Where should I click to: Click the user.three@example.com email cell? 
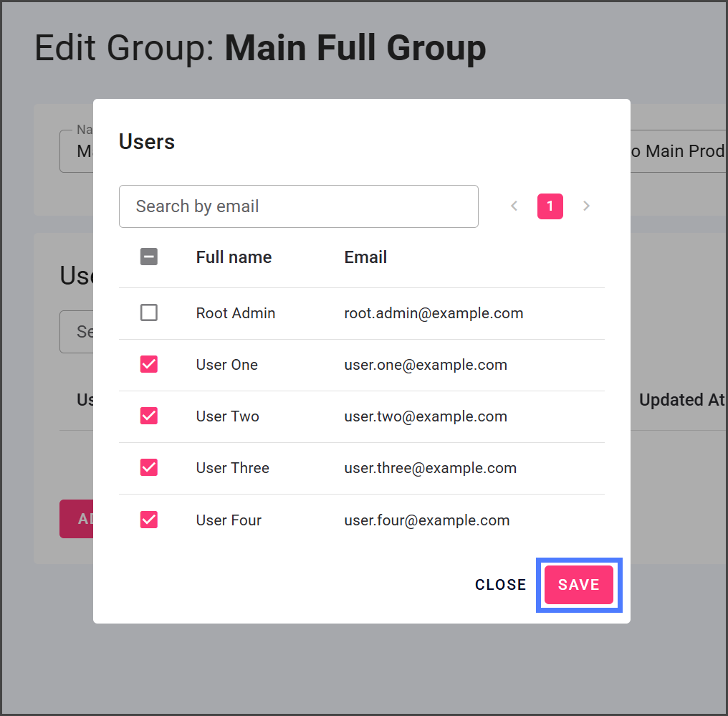pyautogui.click(x=430, y=468)
